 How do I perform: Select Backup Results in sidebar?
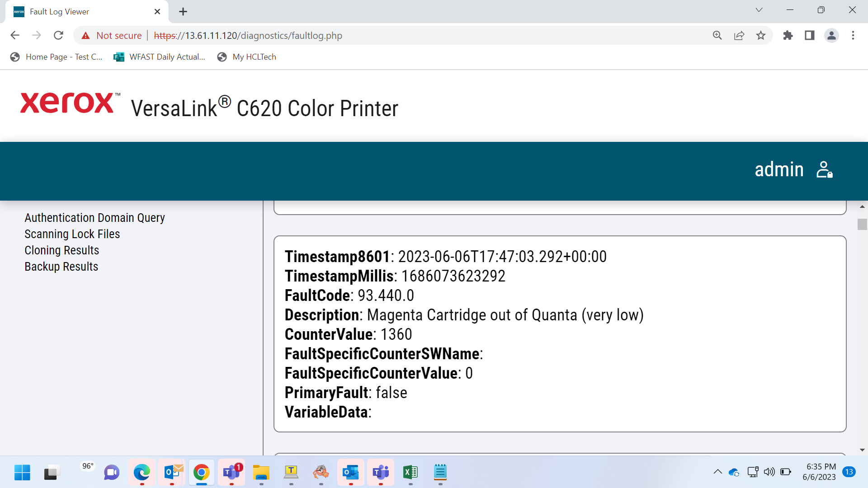point(61,267)
